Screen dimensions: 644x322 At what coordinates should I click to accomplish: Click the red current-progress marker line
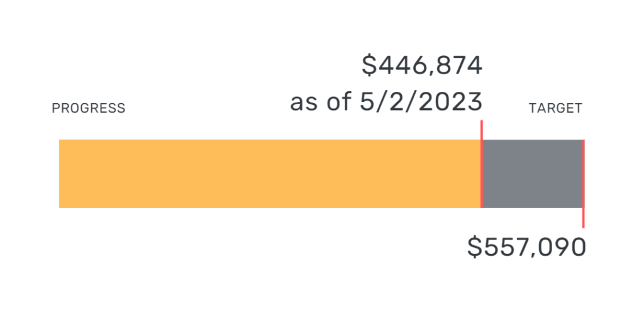coord(482,174)
